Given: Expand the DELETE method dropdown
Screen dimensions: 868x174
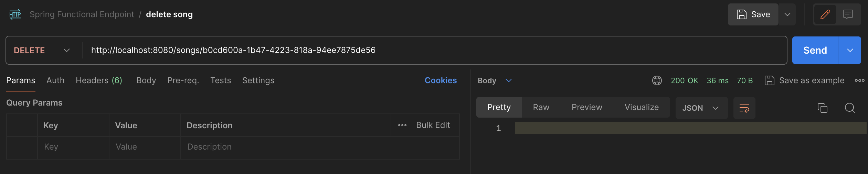Looking at the screenshot, I should click(x=66, y=50).
